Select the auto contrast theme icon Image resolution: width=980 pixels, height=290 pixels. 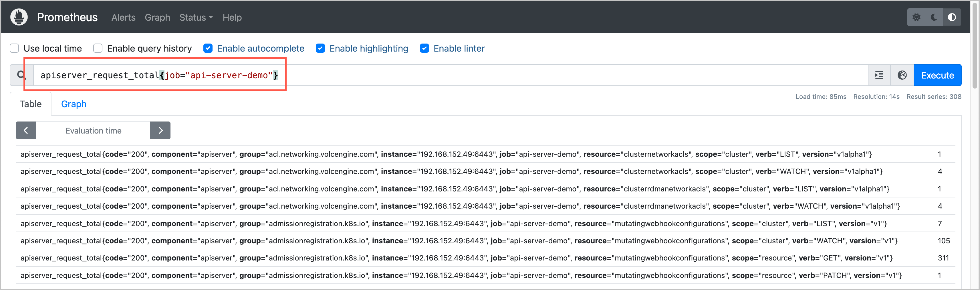[x=952, y=17]
